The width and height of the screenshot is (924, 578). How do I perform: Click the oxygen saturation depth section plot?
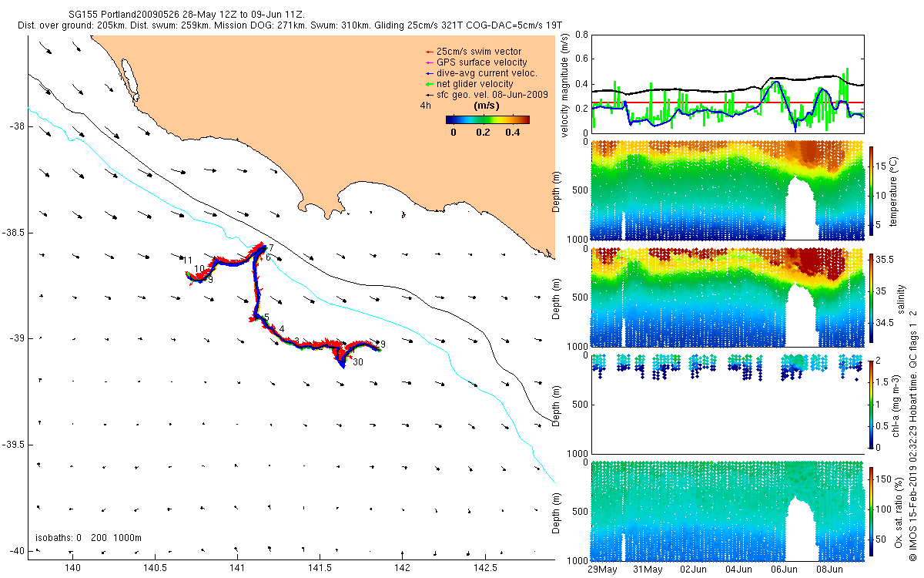click(x=728, y=511)
